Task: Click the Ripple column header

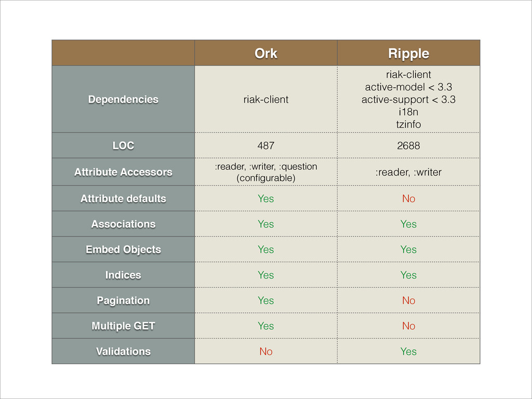Action: click(x=408, y=54)
